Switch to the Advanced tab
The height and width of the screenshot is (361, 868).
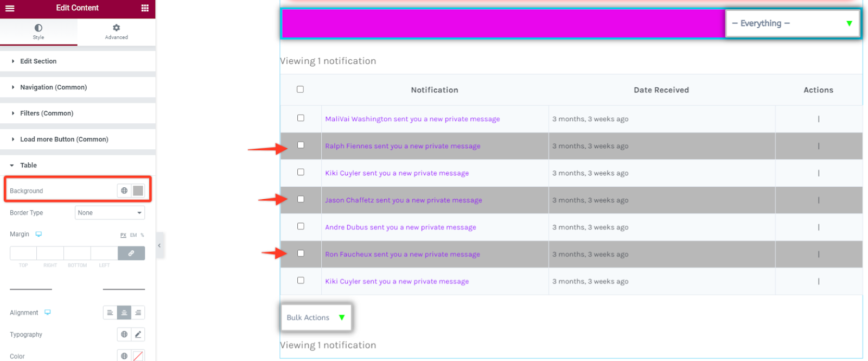tap(117, 32)
